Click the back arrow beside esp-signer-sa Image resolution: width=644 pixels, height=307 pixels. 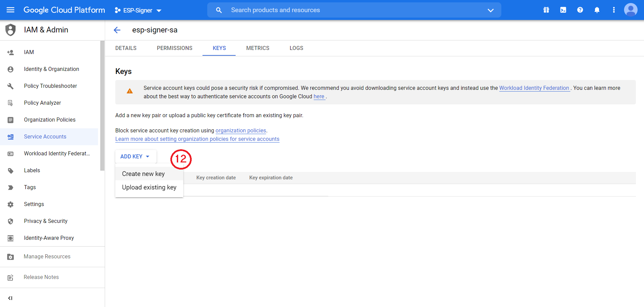pos(117,30)
